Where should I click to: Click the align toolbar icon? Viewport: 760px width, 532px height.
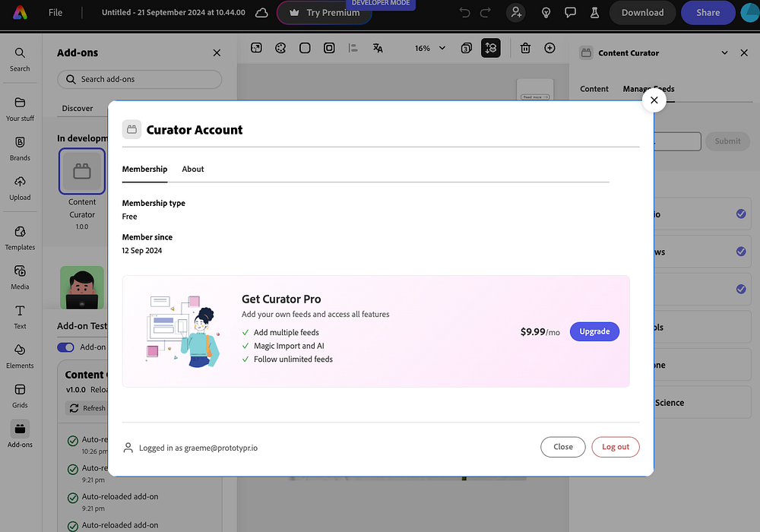pos(353,48)
